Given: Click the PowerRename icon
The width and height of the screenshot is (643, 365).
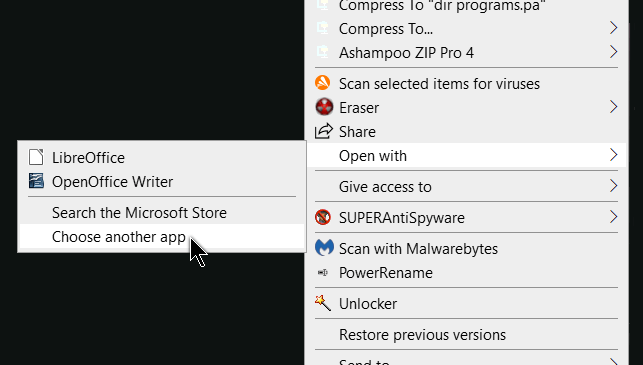Looking at the screenshot, I should [x=323, y=272].
